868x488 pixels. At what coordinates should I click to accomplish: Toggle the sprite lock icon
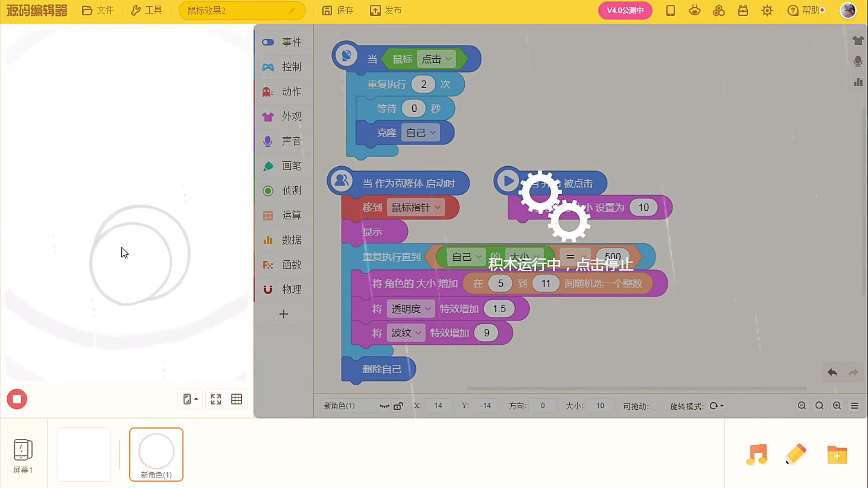coord(398,406)
